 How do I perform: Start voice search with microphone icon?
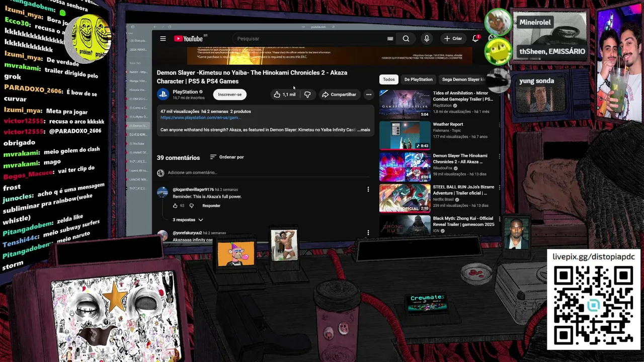(x=427, y=39)
